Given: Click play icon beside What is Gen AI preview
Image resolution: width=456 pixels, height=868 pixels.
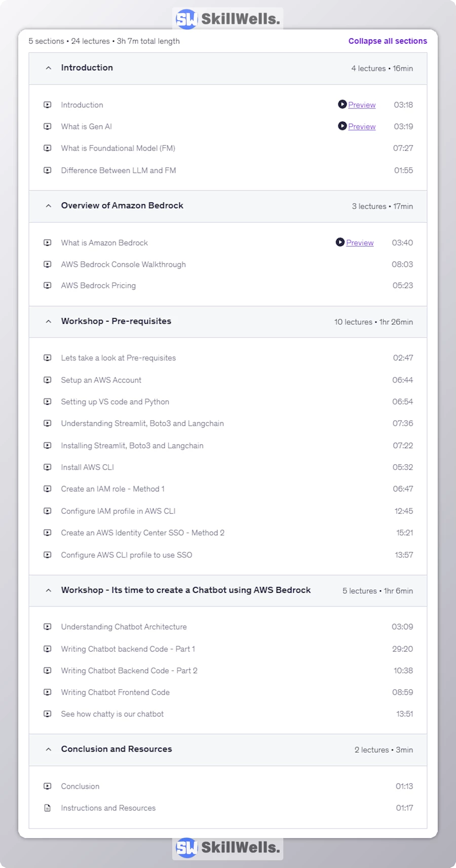Looking at the screenshot, I should click(342, 126).
